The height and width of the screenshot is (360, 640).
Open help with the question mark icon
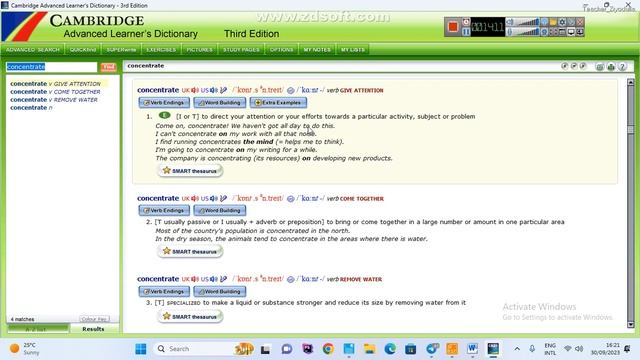(622, 67)
